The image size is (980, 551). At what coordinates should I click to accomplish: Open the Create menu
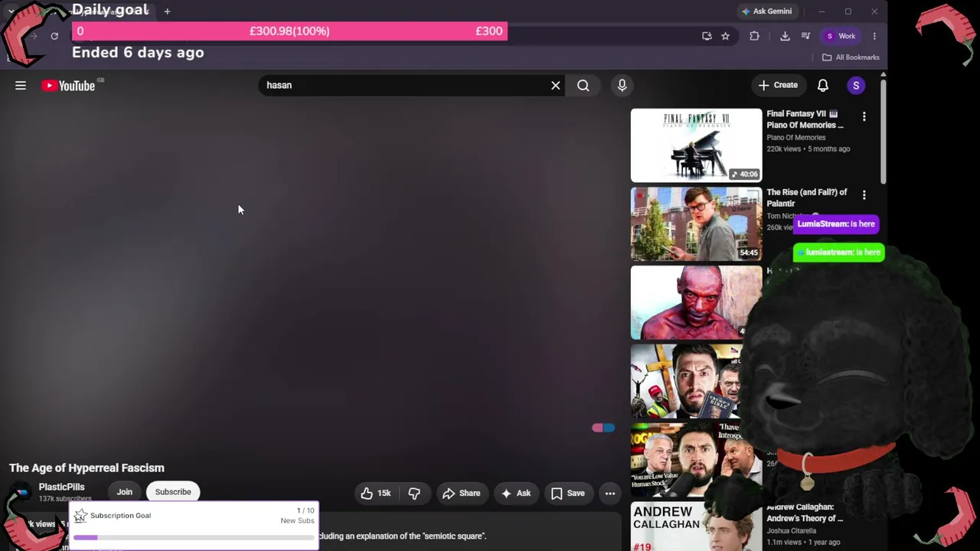[x=778, y=86]
